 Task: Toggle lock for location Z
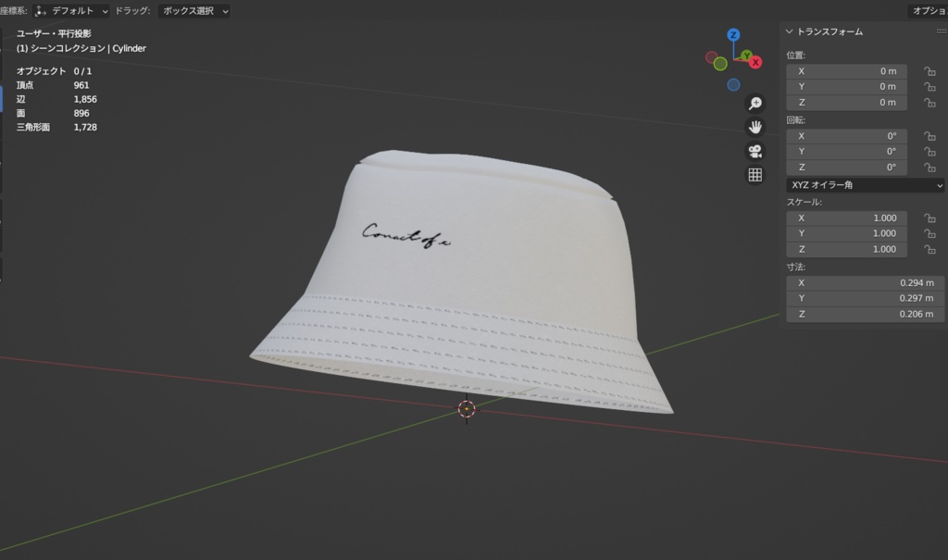(929, 103)
